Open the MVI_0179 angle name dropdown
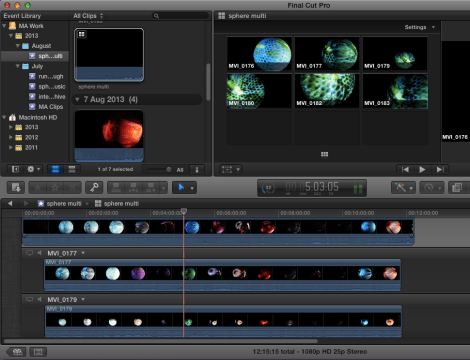The image size is (470, 360). pyautogui.click(x=83, y=299)
